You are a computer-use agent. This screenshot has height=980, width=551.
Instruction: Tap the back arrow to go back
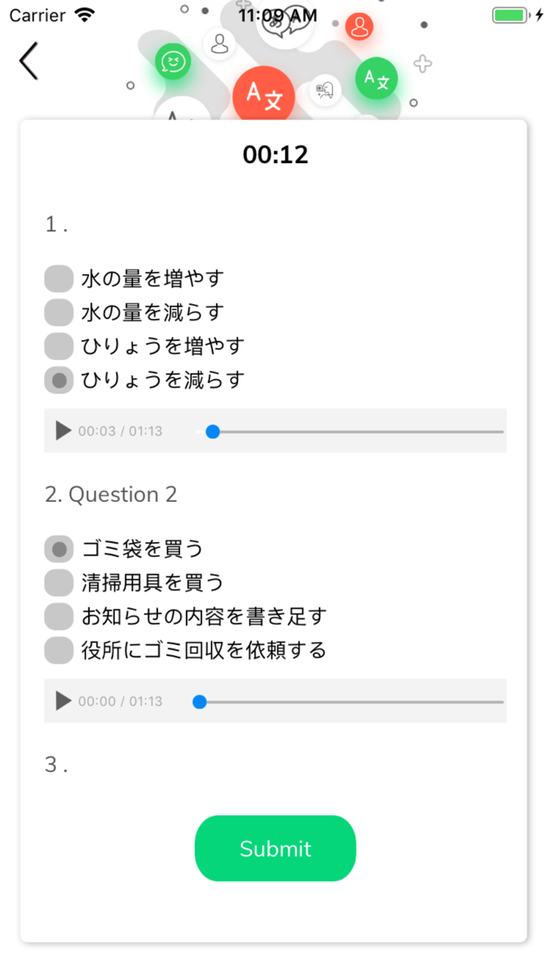(x=28, y=61)
